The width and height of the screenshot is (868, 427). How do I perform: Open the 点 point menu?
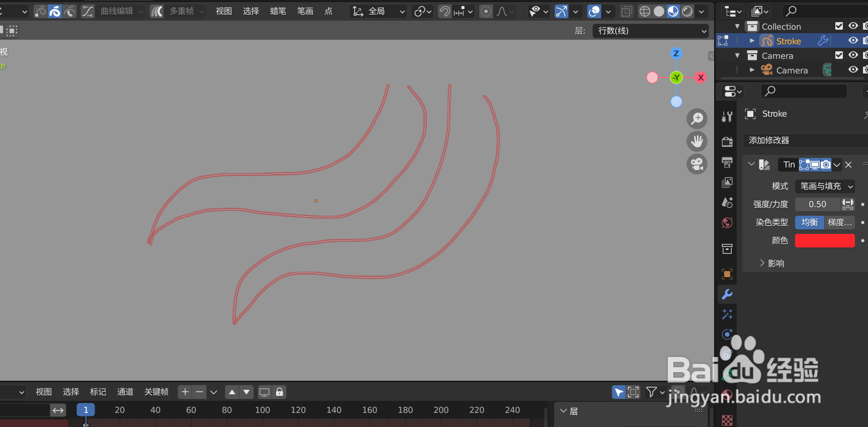(x=328, y=11)
